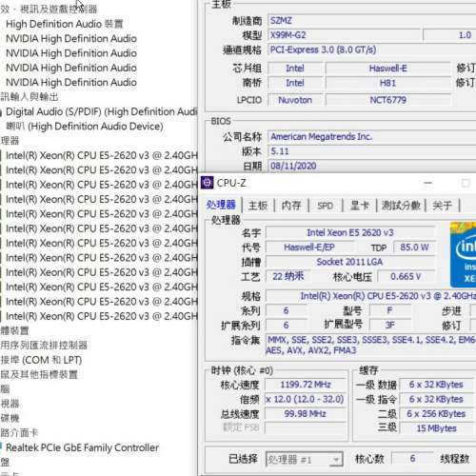Click the PCI-Express 3.0 (8.0 GT/s) bus spec field

click(x=372, y=50)
